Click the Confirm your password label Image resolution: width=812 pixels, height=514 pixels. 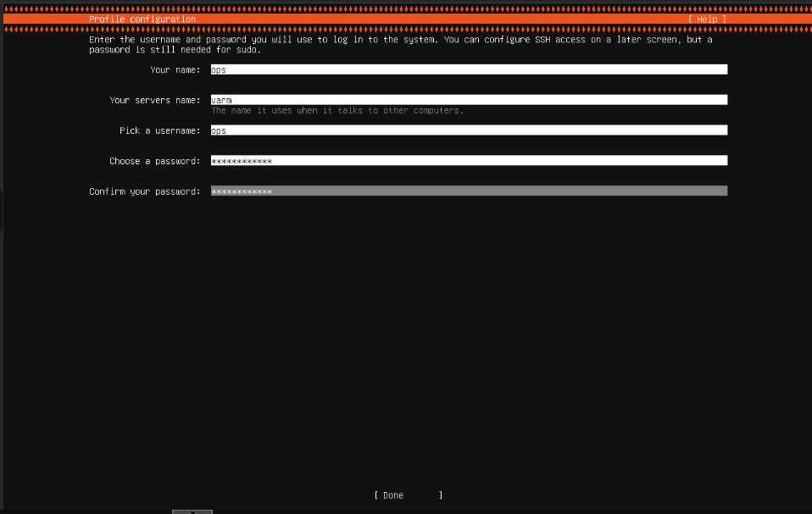143,191
